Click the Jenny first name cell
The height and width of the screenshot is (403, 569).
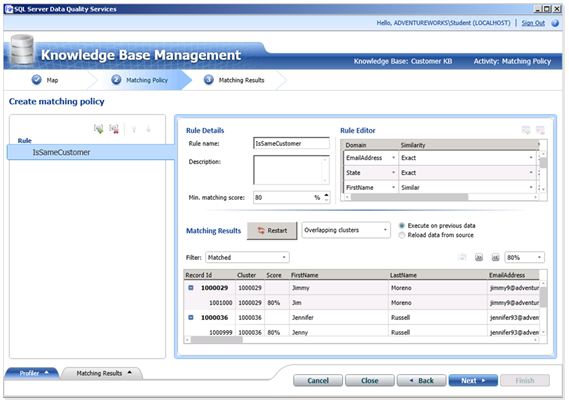click(x=339, y=332)
